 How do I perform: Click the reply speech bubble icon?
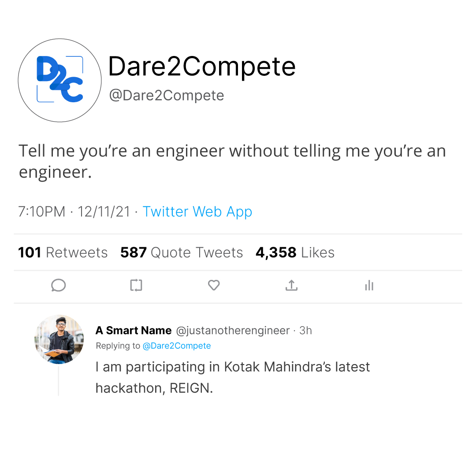58,286
